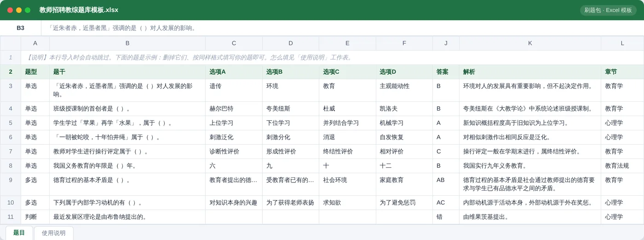Select the 德育过程的基本矛盾是 question cell
644x240 pixels.
(x=127, y=184)
